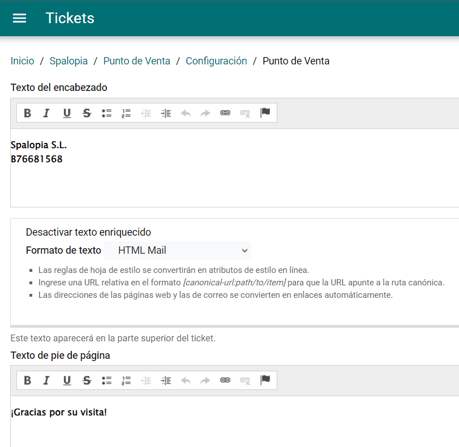Open the Formato de texto dropdown
Viewport: 459px width, 447px height.
177,250
